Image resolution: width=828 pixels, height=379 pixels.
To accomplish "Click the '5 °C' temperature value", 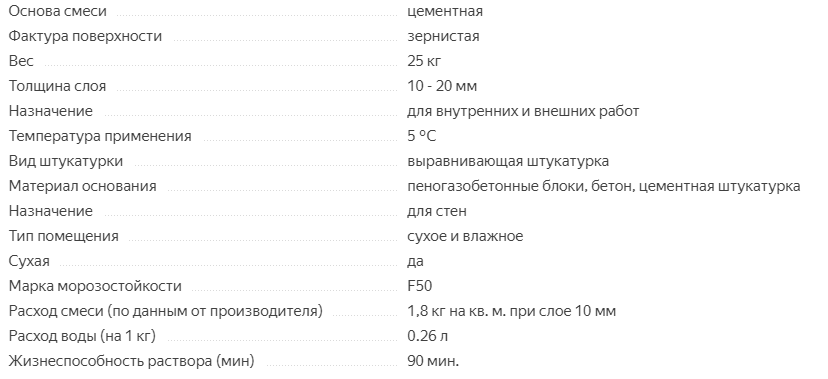I will [421, 136].
